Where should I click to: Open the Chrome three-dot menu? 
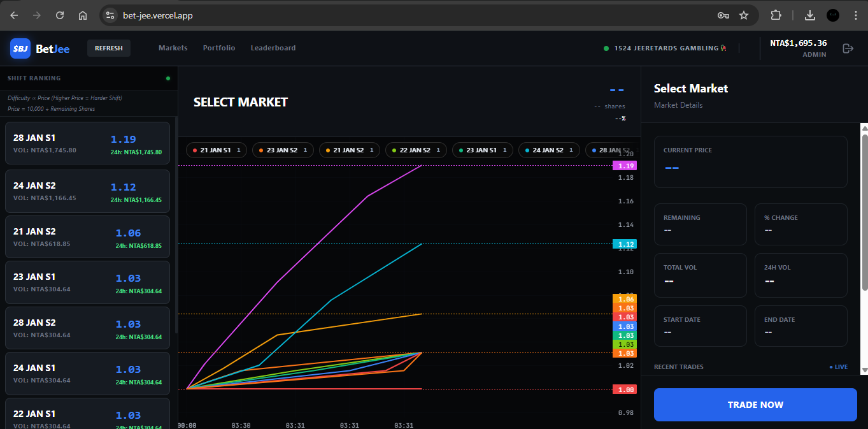click(855, 15)
